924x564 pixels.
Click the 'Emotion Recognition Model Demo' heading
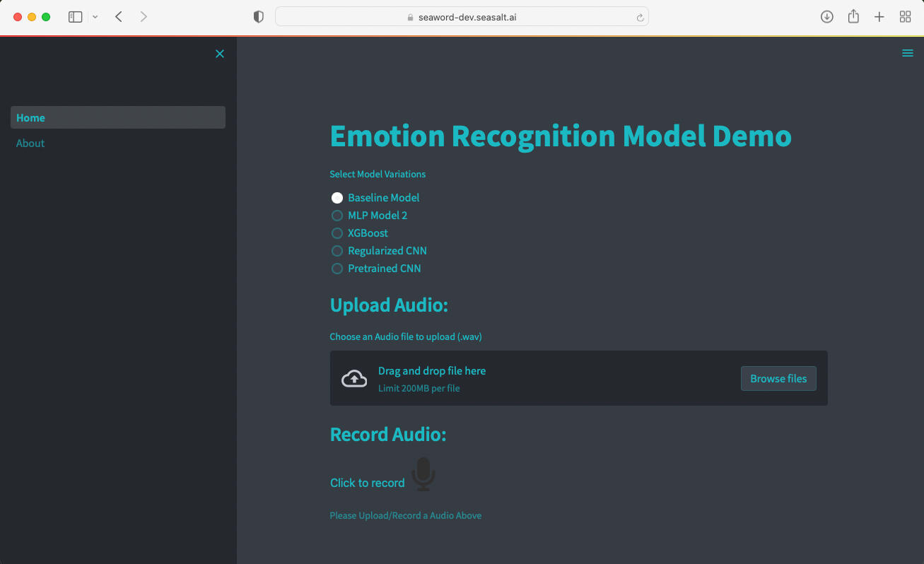click(x=561, y=136)
